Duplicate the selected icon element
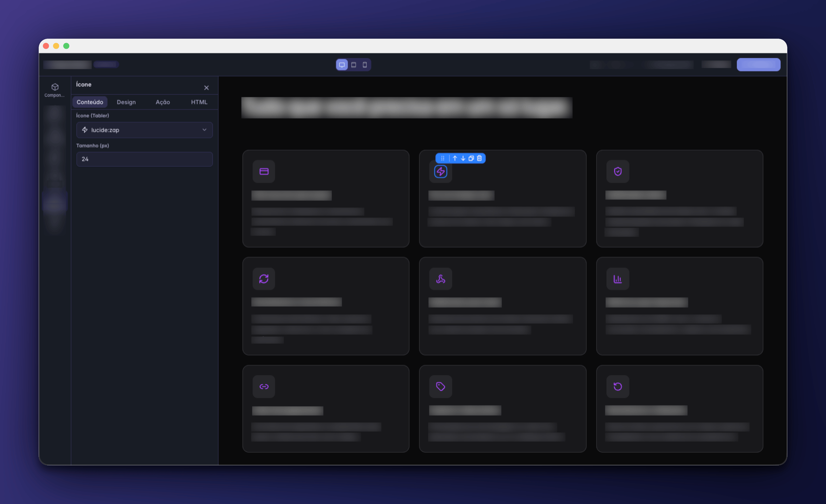This screenshot has height=504, width=826. tap(471, 158)
